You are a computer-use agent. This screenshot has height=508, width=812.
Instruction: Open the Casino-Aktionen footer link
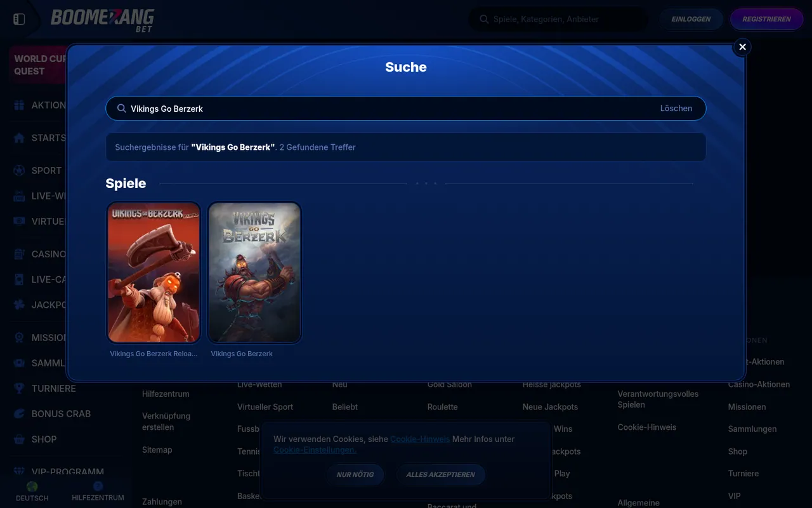point(759,384)
